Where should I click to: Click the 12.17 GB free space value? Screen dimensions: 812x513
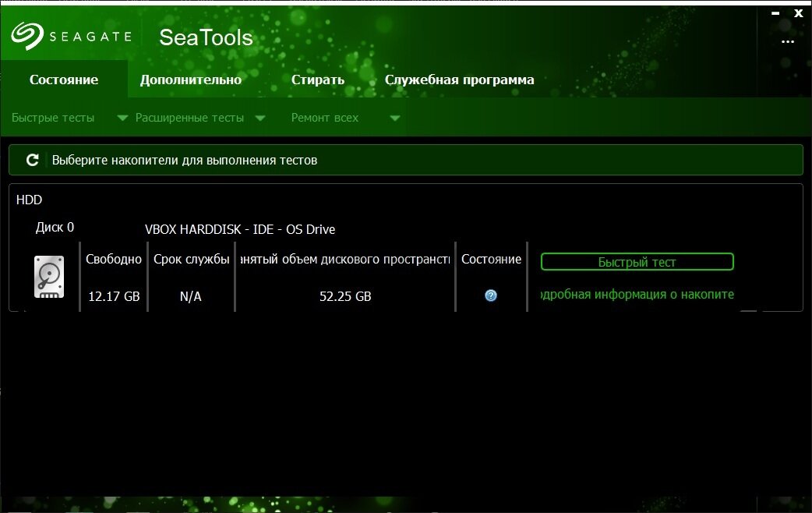(114, 296)
